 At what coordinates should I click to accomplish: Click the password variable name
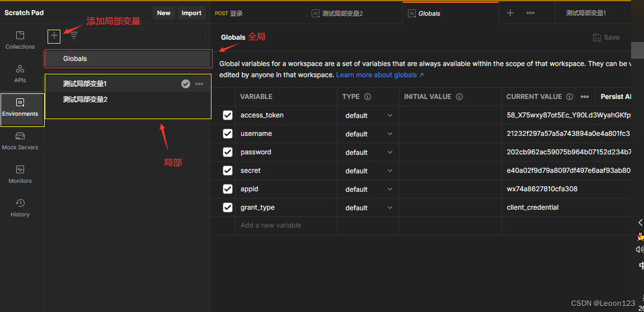click(x=256, y=152)
